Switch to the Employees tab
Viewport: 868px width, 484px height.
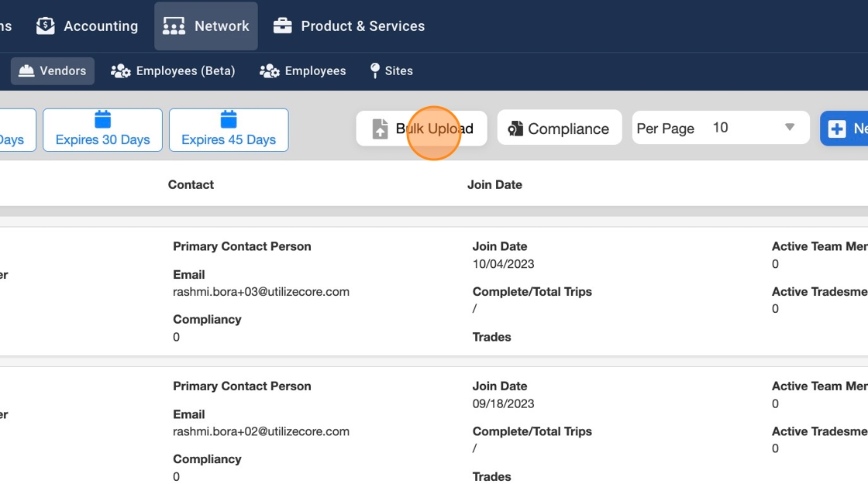(x=303, y=70)
